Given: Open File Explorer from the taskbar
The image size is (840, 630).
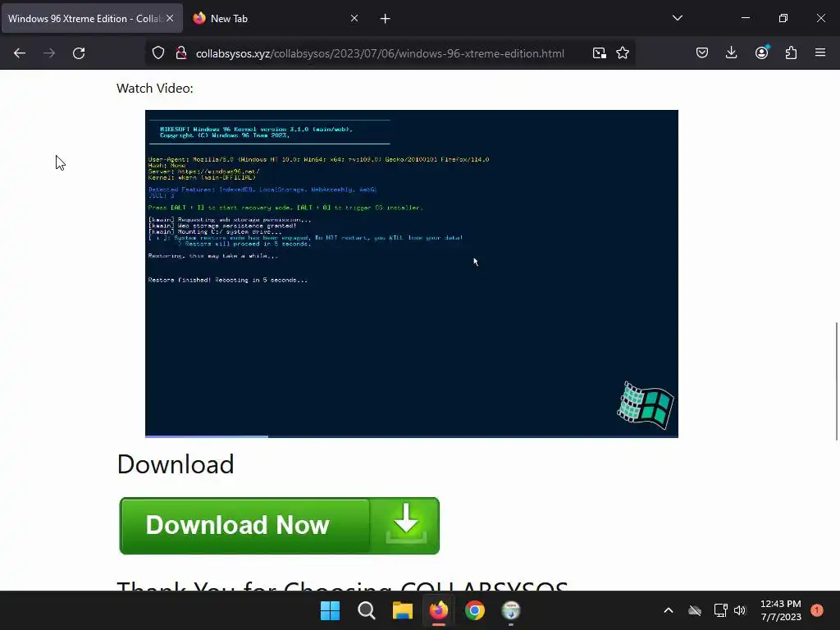Looking at the screenshot, I should pos(402,610).
